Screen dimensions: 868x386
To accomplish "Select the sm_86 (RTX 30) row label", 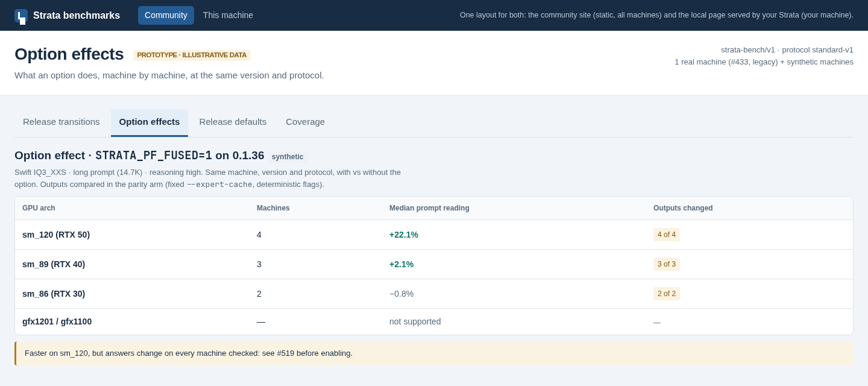I will pos(54,294).
